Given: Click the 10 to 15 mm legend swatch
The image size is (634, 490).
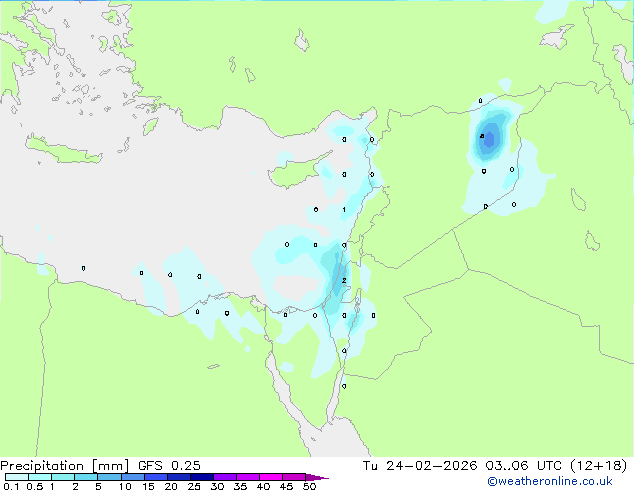Looking at the screenshot, I should coord(132,477).
